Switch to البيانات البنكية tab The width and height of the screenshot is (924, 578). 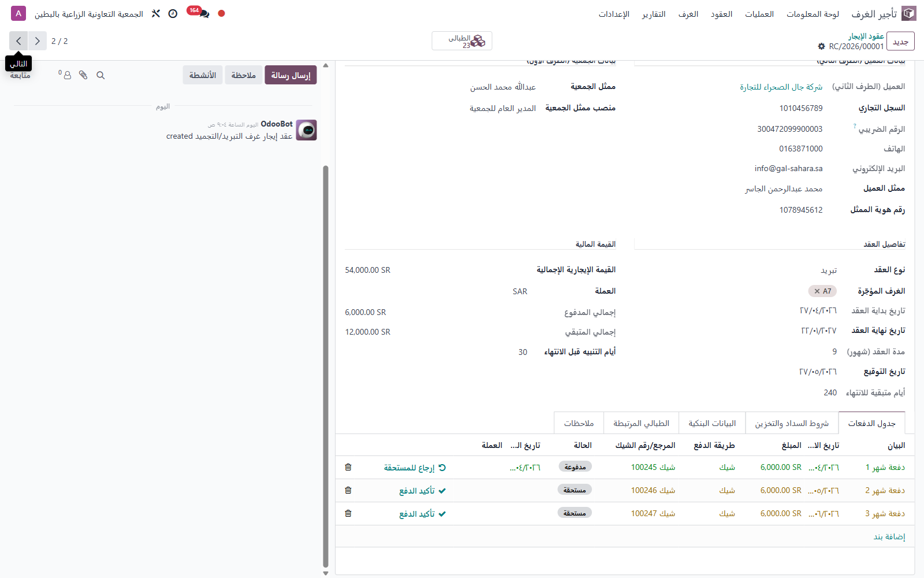pyautogui.click(x=712, y=423)
